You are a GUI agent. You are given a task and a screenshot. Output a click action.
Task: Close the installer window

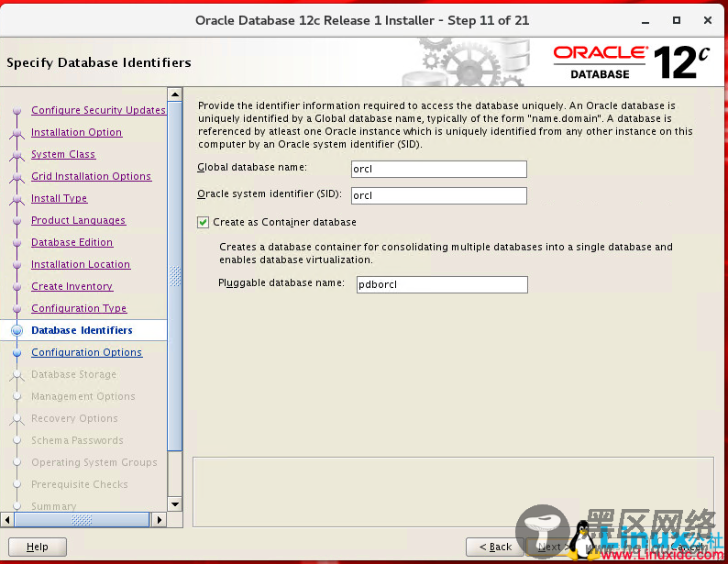[x=708, y=20]
